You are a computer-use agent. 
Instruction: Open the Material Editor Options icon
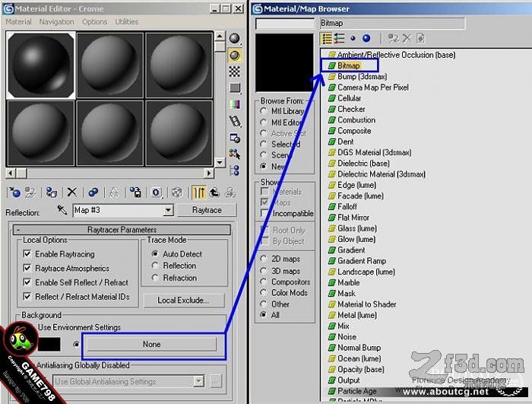pos(234,138)
